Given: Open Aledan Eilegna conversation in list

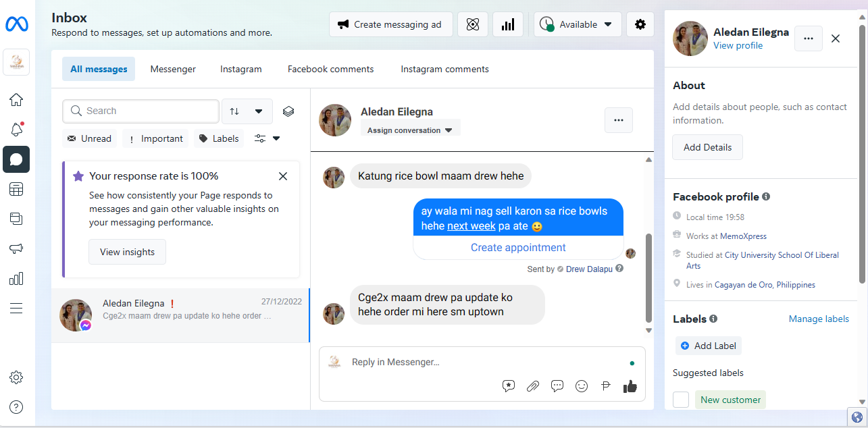Looking at the screenshot, I should pos(180,315).
